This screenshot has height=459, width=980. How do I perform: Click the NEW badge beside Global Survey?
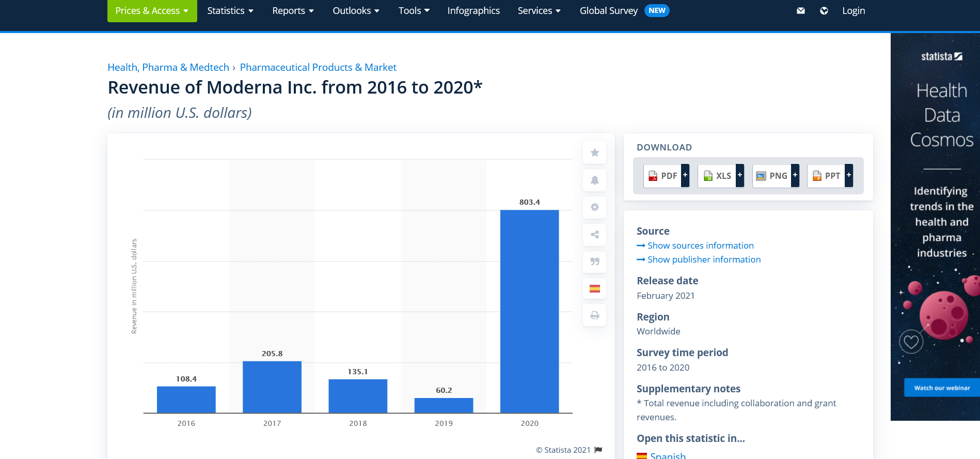(657, 11)
